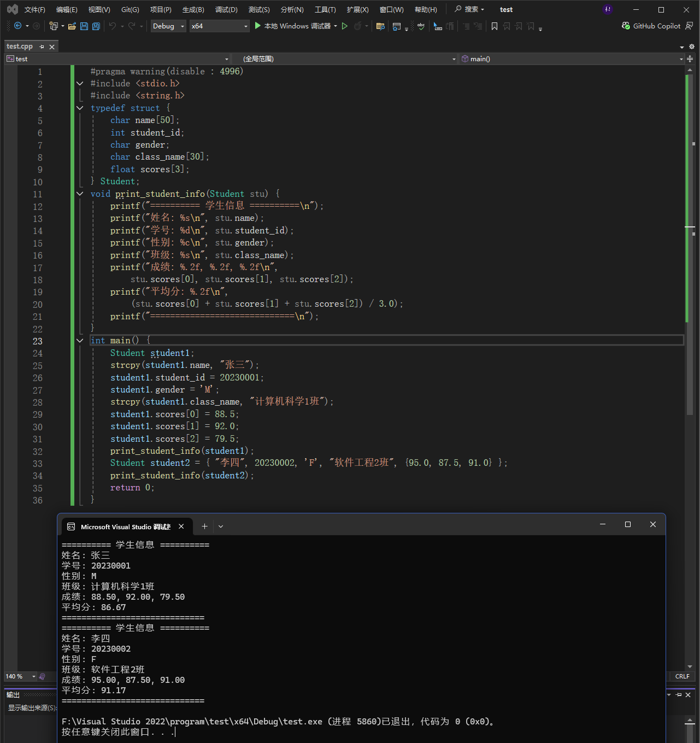Click the redo arrow icon

[132, 26]
